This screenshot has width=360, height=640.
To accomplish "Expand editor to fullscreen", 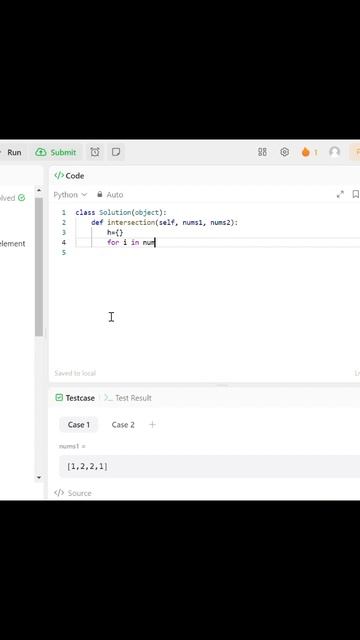I will (340, 195).
